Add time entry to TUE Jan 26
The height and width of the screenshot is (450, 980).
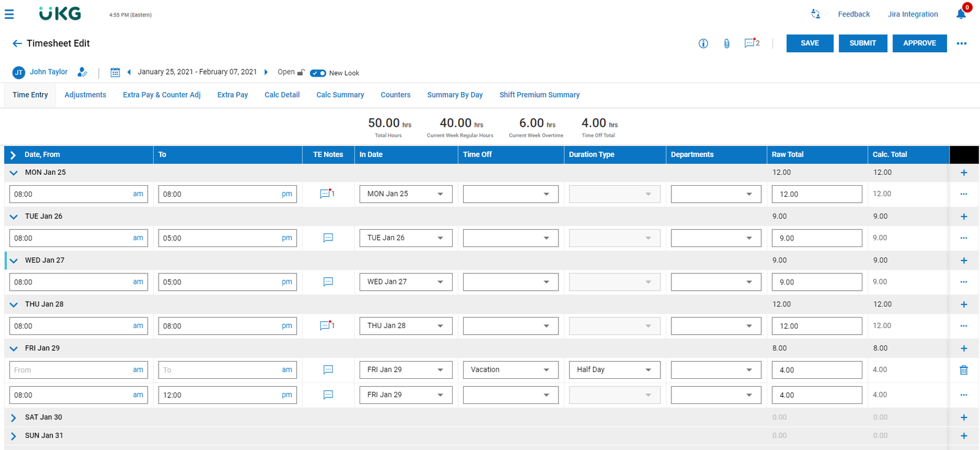click(x=963, y=216)
